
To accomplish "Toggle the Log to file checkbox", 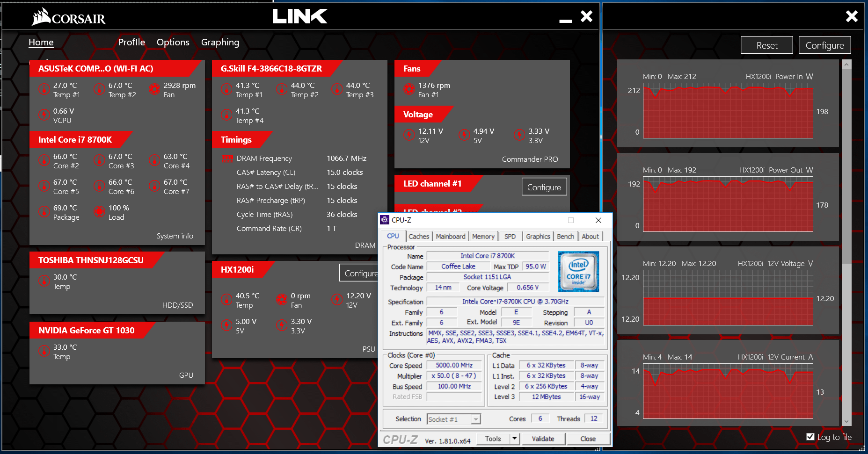I will [810, 437].
